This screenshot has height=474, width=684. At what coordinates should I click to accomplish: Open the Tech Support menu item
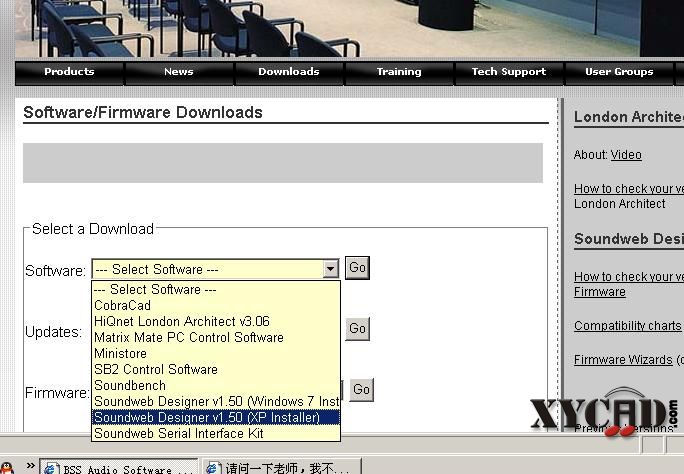click(509, 72)
